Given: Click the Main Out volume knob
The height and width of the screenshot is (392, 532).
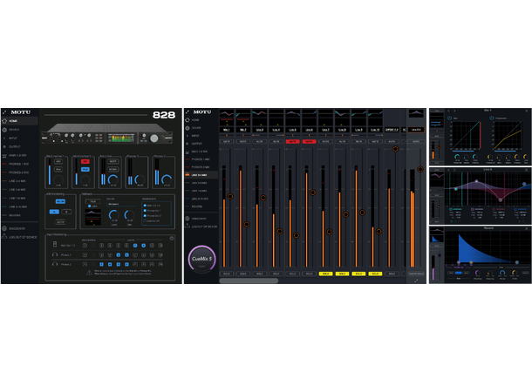Looking at the screenshot, I should [113, 179].
